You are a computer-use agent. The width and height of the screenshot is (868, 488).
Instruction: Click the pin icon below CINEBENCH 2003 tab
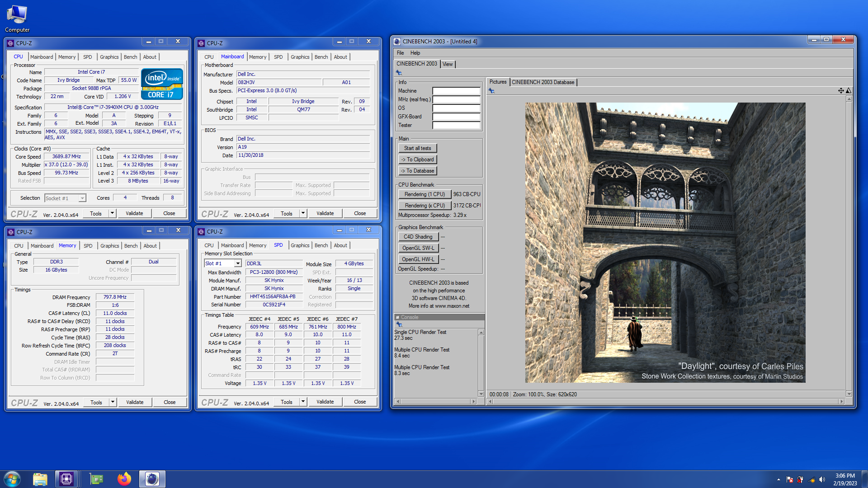[x=399, y=73]
